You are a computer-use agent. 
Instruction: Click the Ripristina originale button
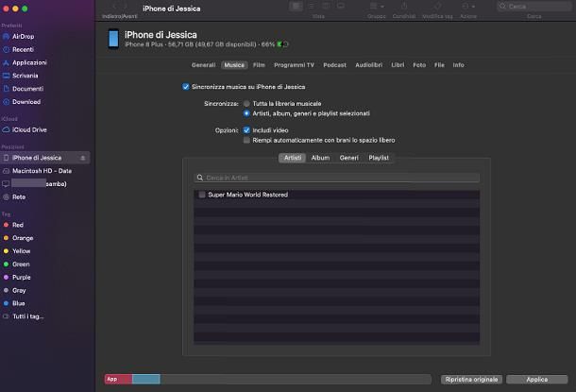[x=471, y=379]
